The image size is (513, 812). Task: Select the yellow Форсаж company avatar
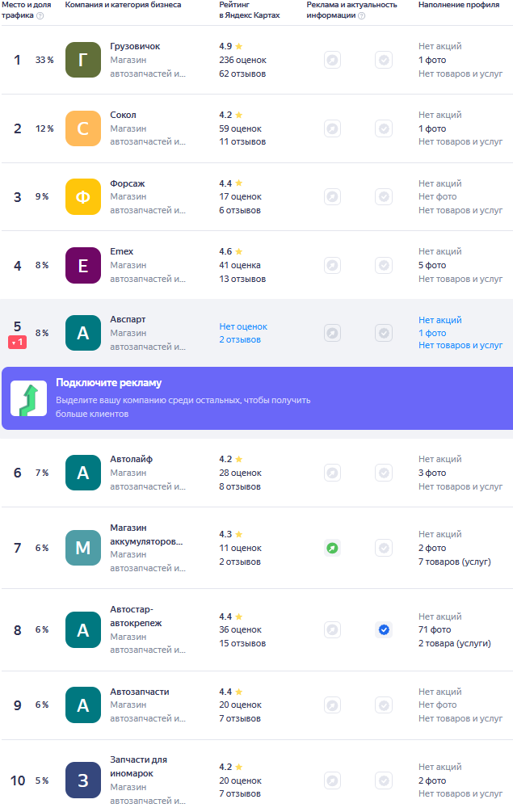click(x=83, y=196)
